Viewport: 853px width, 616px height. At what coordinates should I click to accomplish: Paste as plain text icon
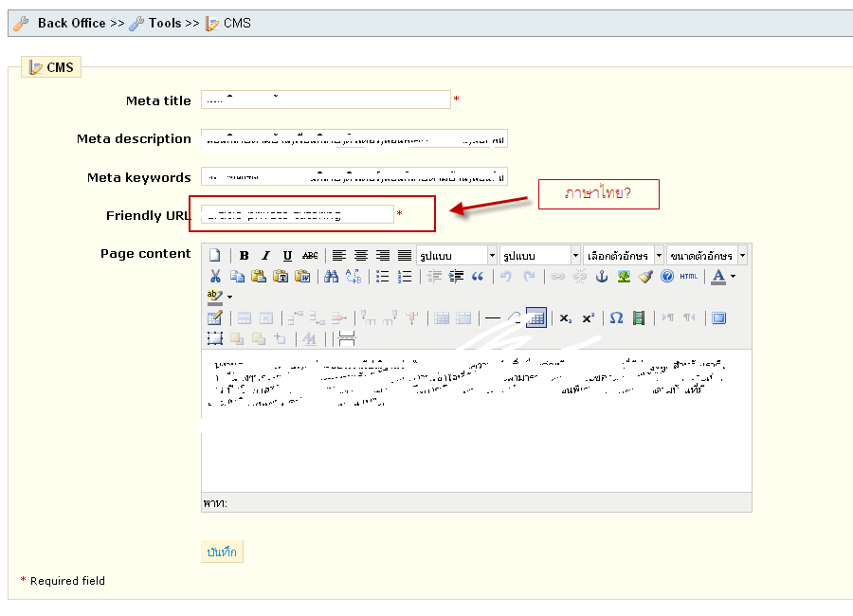(x=281, y=277)
